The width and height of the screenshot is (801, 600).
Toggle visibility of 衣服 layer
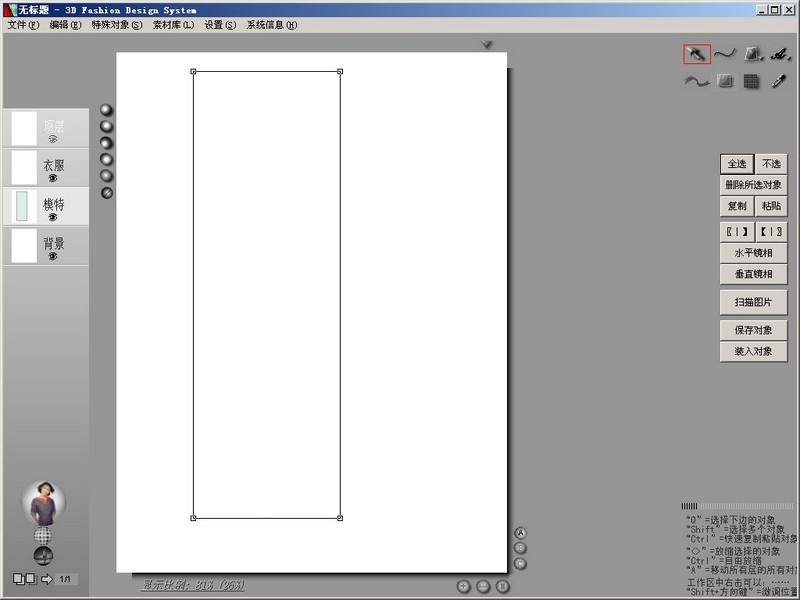click(x=53, y=179)
